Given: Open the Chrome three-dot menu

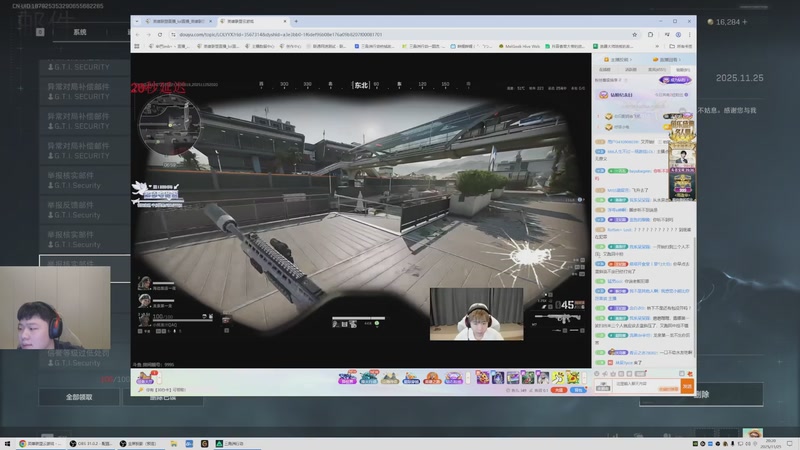Looking at the screenshot, I should [689, 35].
